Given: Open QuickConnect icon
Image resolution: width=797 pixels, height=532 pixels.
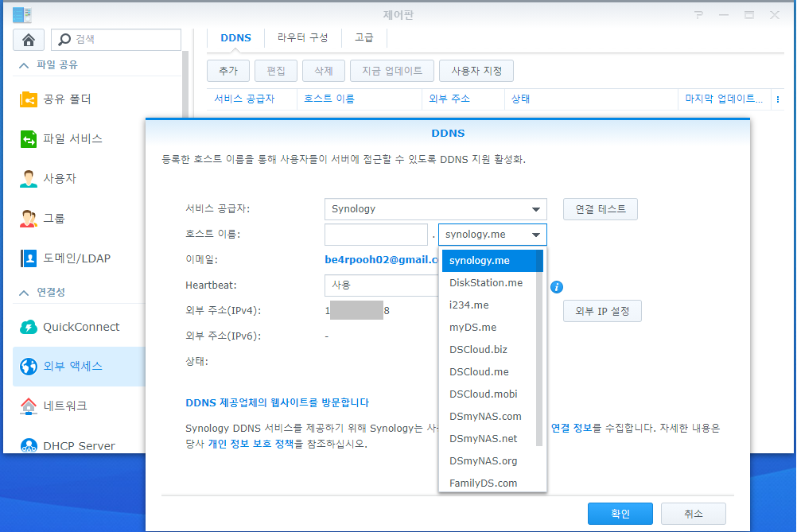Looking at the screenshot, I should point(29,327).
